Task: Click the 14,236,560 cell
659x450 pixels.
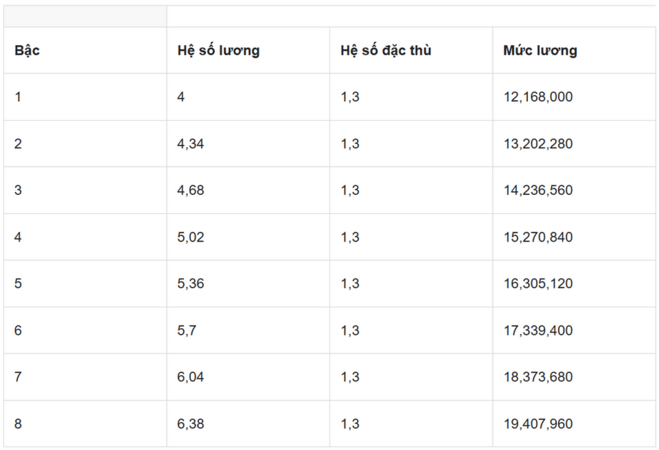Action: [x=574, y=190]
